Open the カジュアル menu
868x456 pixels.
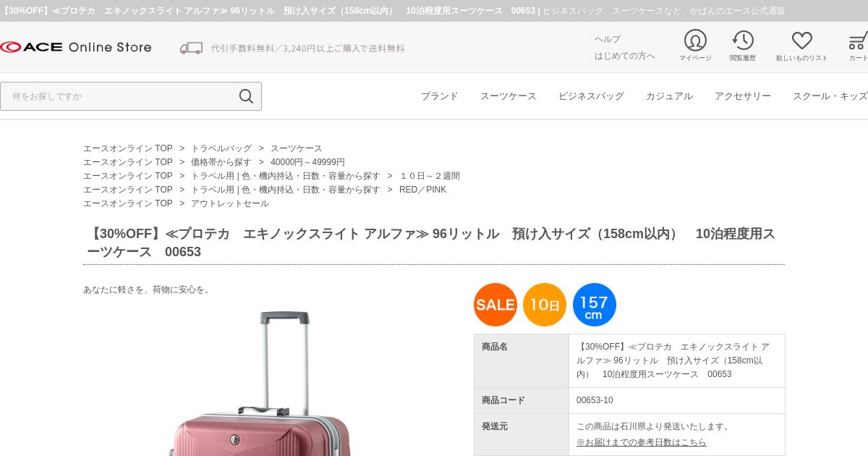[x=669, y=96]
